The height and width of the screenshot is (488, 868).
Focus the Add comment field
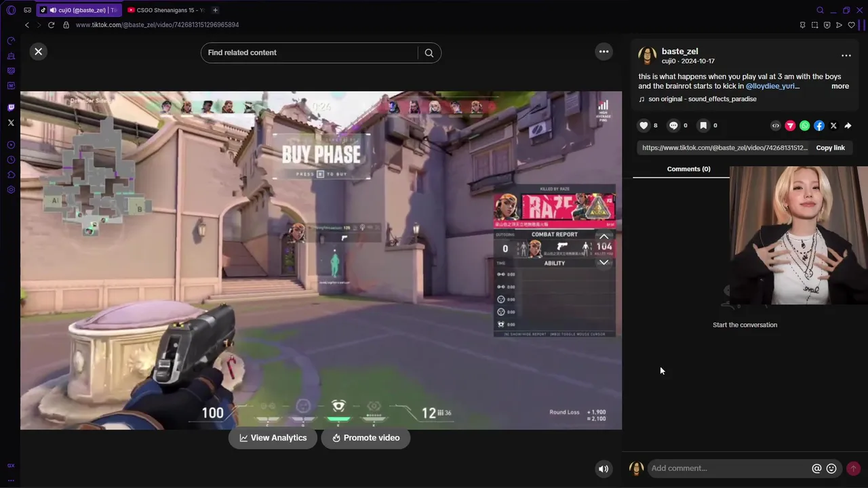tap(729, 468)
